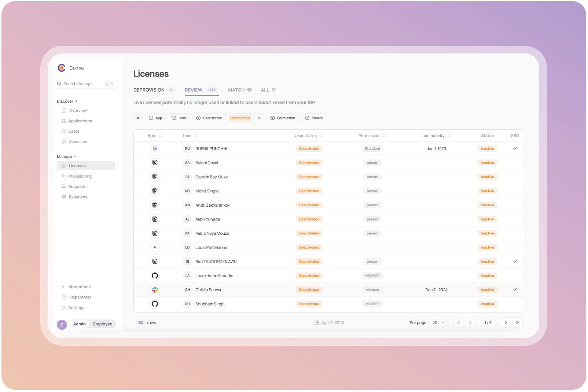Go to the next page of results
Image resolution: width=588 pixels, height=392 pixels.
[x=506, y=323]
